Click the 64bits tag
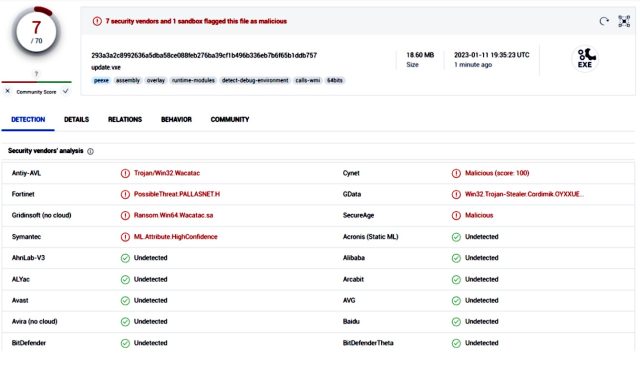Image resolution: width=640 pixels, height=367 pixels. click(x=335, y=80)
